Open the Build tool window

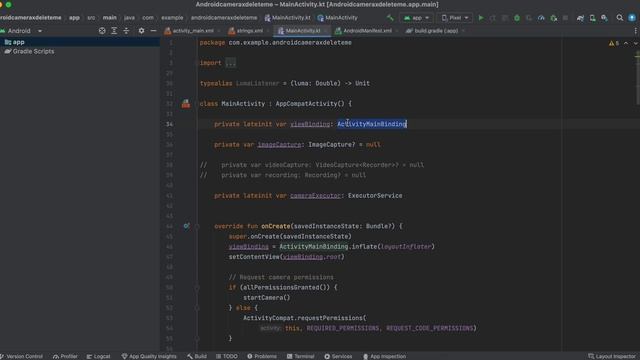pyautogui.click(x=197, y=356)
